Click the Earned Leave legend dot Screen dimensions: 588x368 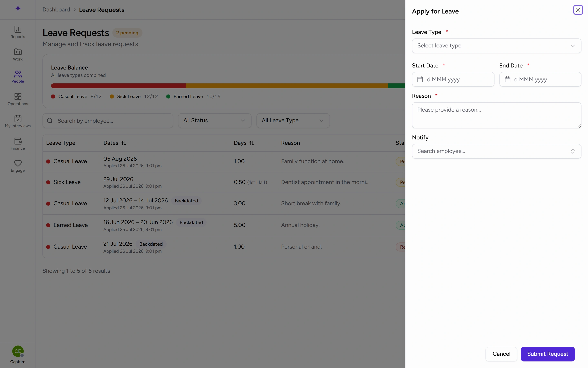[168, 97]
